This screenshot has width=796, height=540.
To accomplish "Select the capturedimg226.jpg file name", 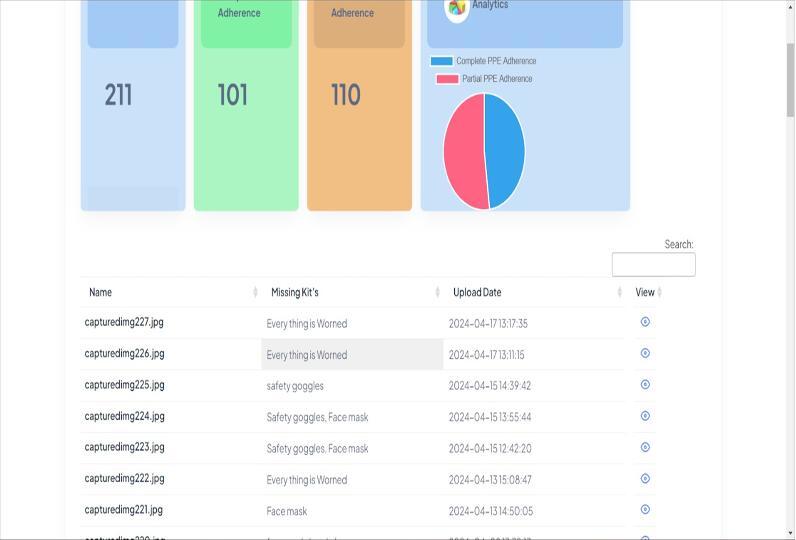I will coord(125,353).
